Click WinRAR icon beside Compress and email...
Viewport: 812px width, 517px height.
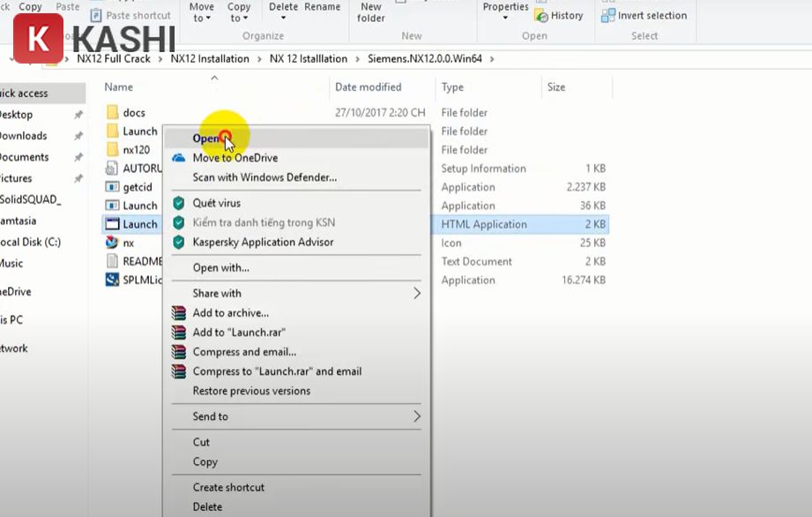(x=179, y=352)
